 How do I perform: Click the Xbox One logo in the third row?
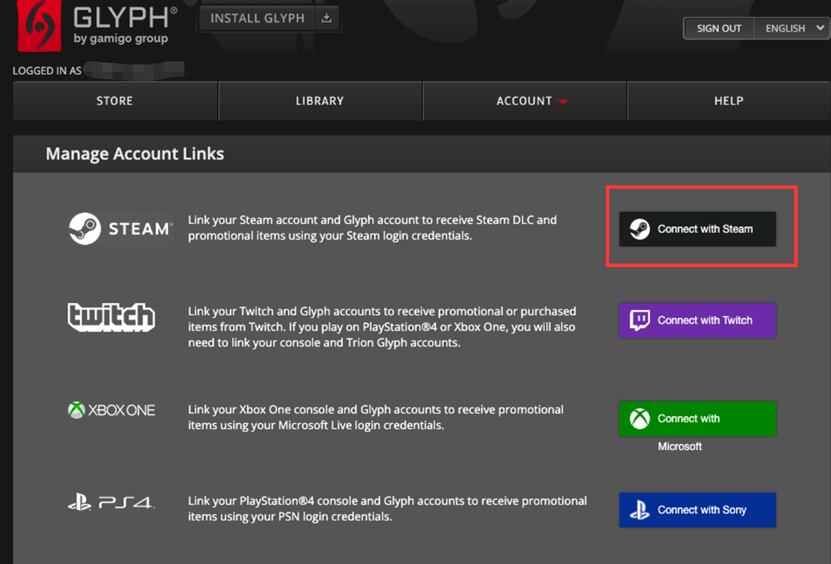coord(111,410)
